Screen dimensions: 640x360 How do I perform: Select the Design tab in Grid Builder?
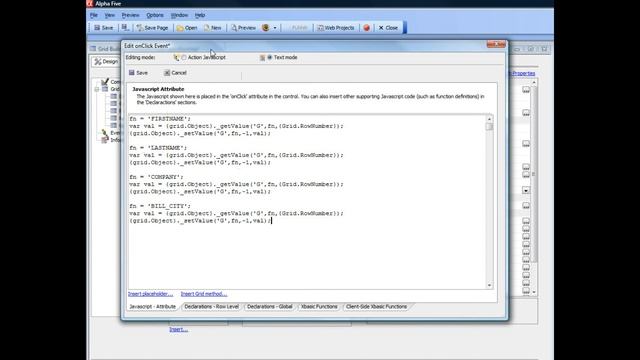106,62
